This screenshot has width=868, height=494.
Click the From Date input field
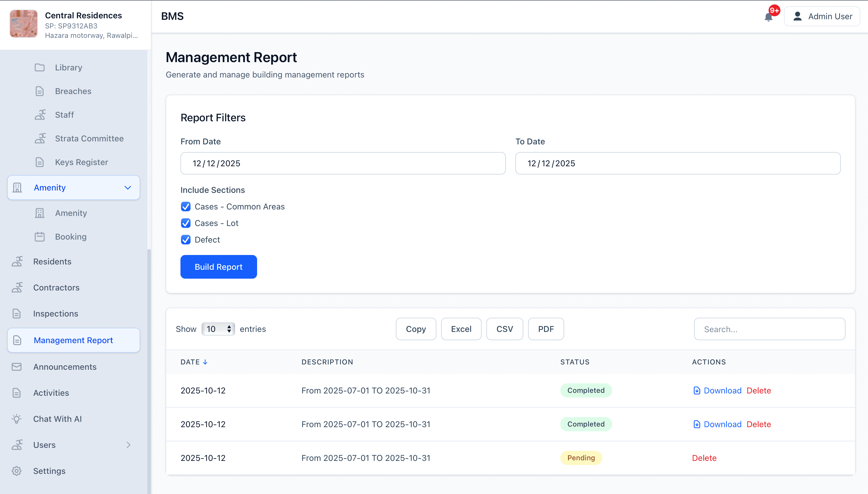[343, 163]
